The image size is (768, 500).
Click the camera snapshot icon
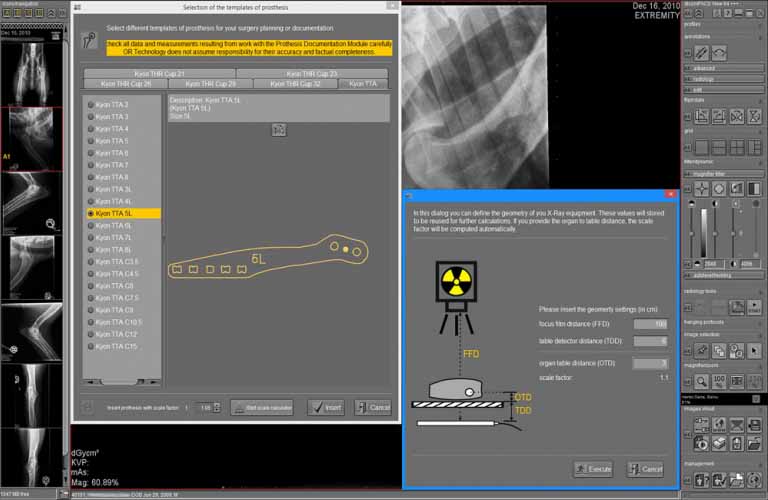click(701, 444)
